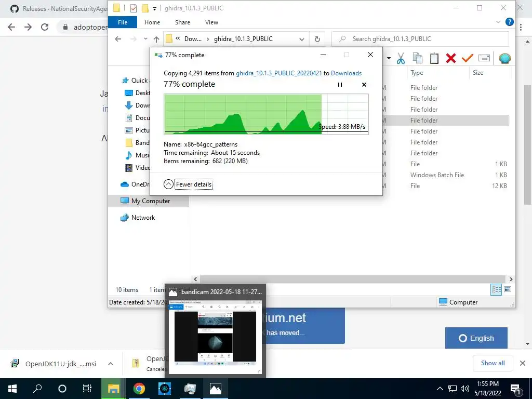The width and height of the screenshot is (532, 399).
Task: Select Downloads in navigation pane
Action: coord(137,105)
